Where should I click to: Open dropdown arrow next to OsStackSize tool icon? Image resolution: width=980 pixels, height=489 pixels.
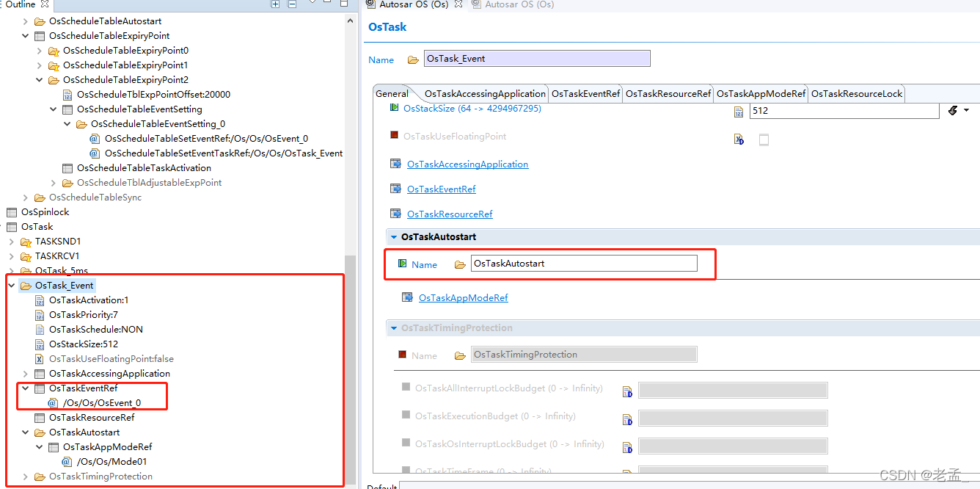966,110
